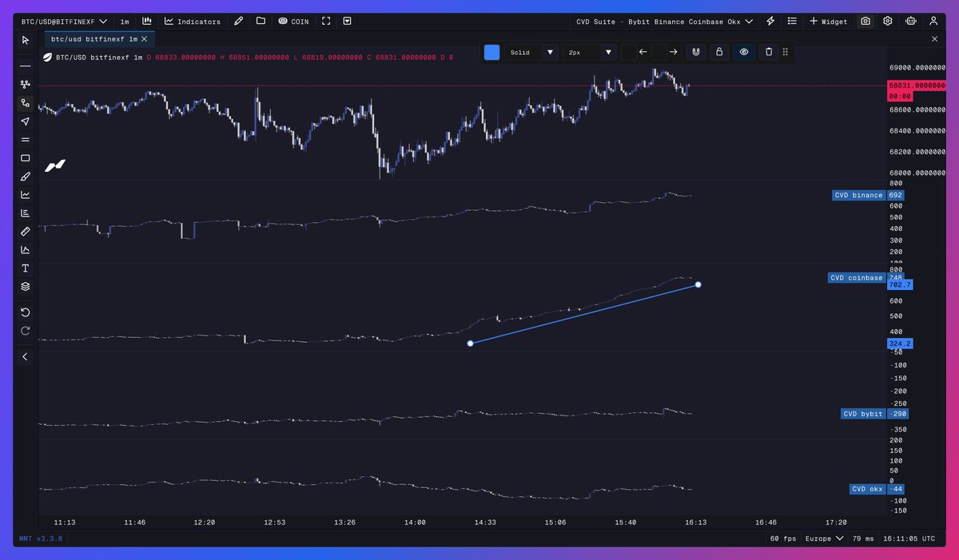Open the Solid line style dropdown

(531, 52)
